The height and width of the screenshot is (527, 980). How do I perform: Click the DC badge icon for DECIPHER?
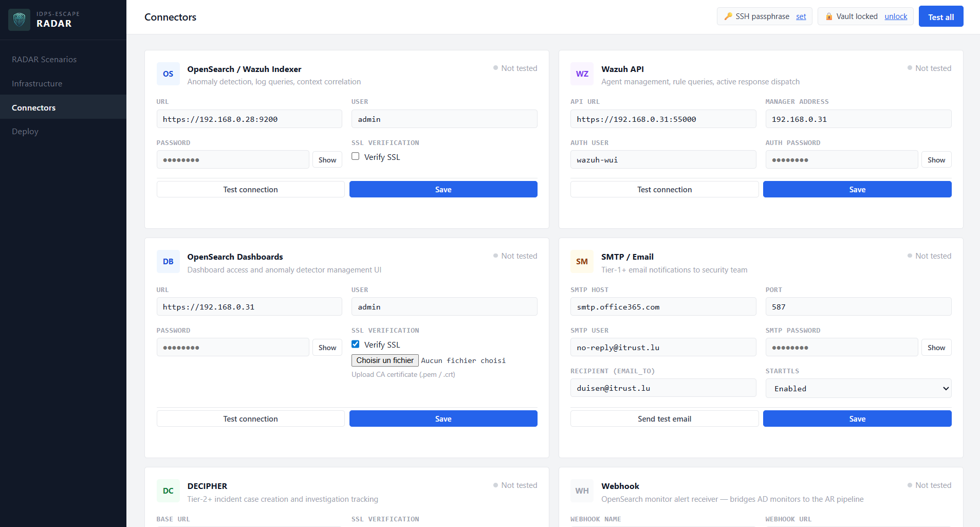(x=168, y=490)
